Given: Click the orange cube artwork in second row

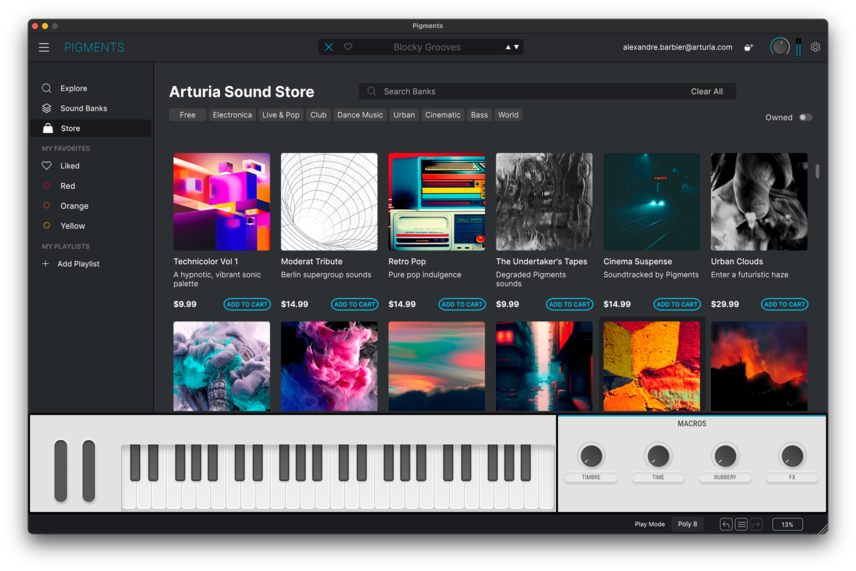Looking at the screenshot, I should click(652, 366).
